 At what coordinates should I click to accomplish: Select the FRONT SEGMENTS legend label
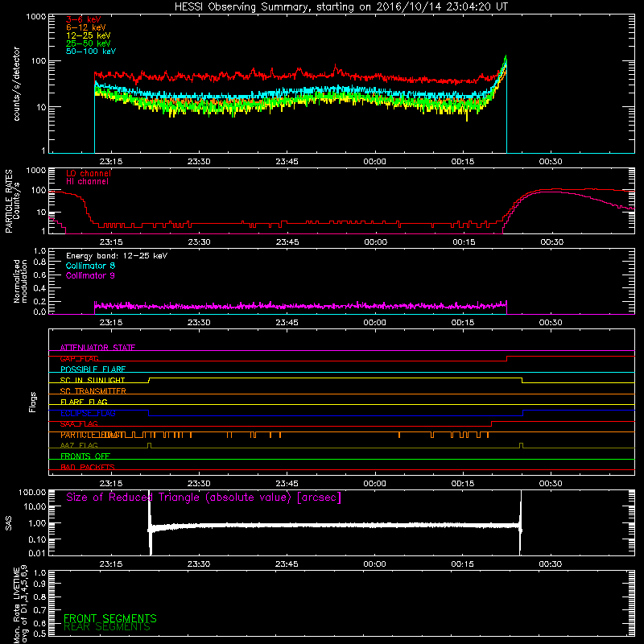(110, 618)
